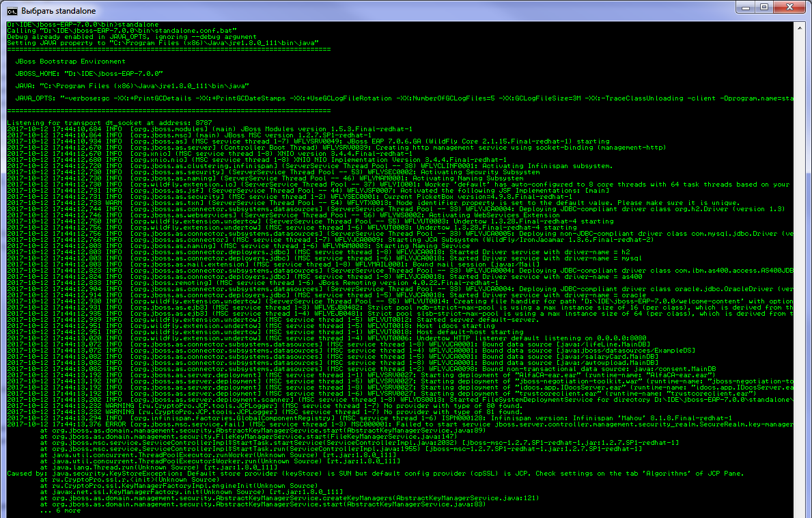
Task: Click the 'mdb-strict-max-pool' EJB line
Action: pyautogui.click(x=400, y=308)
